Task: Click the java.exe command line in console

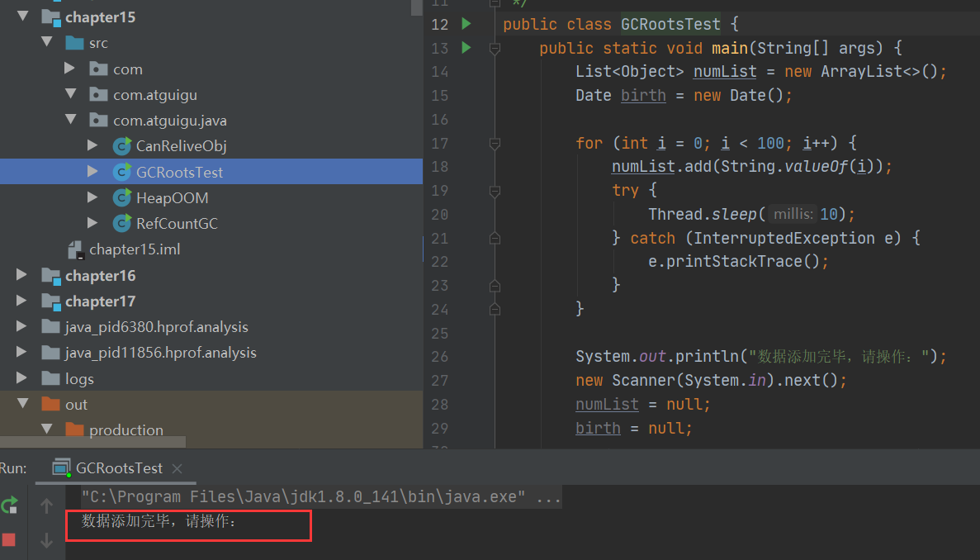Action: (x=321, y=497)
